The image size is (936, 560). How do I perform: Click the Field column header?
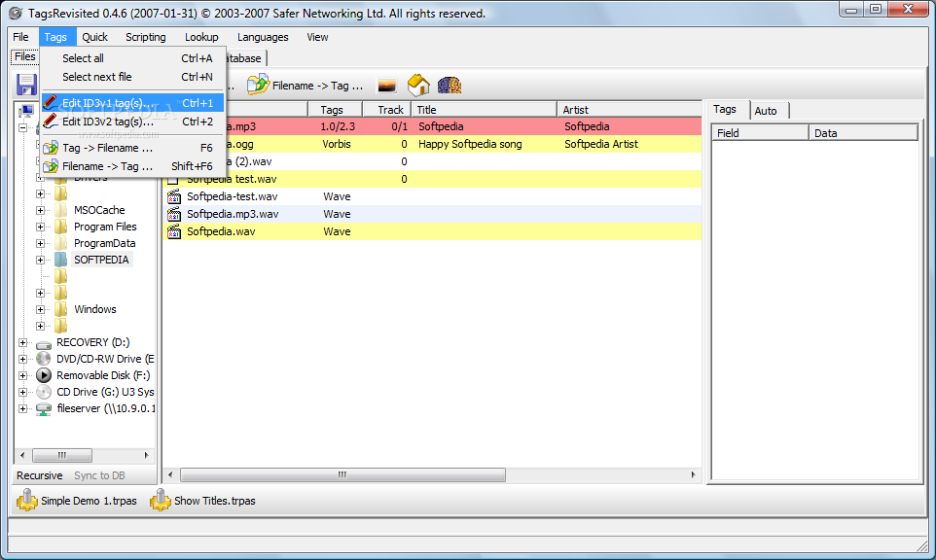click(x=760, y=133)
